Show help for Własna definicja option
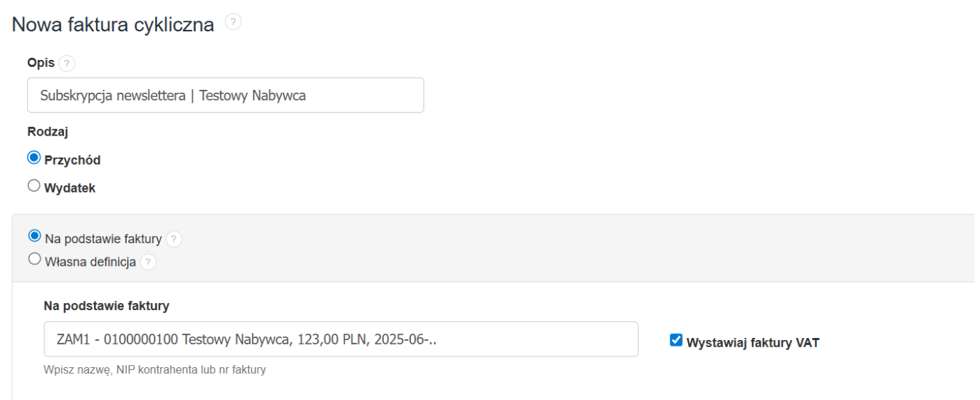The width and height of the screenshot is (980, 400). (x=148, y=262)
